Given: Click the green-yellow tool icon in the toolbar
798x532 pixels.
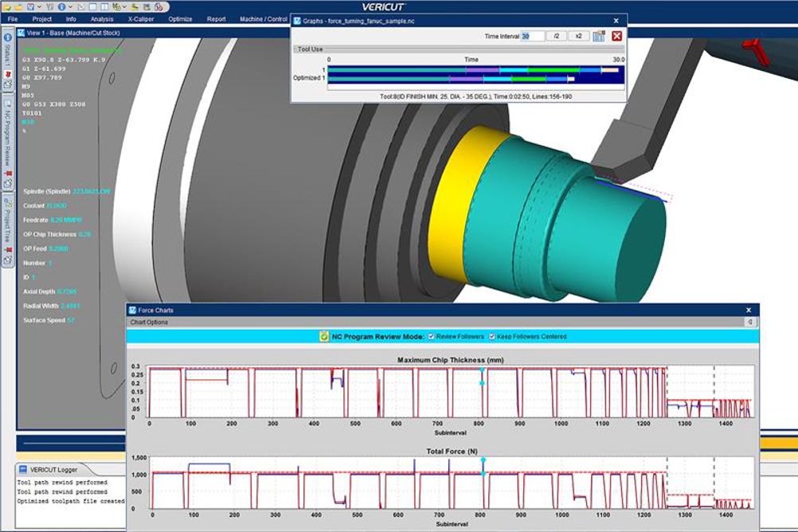Looking at the screenshot, I should pos(116,7).
